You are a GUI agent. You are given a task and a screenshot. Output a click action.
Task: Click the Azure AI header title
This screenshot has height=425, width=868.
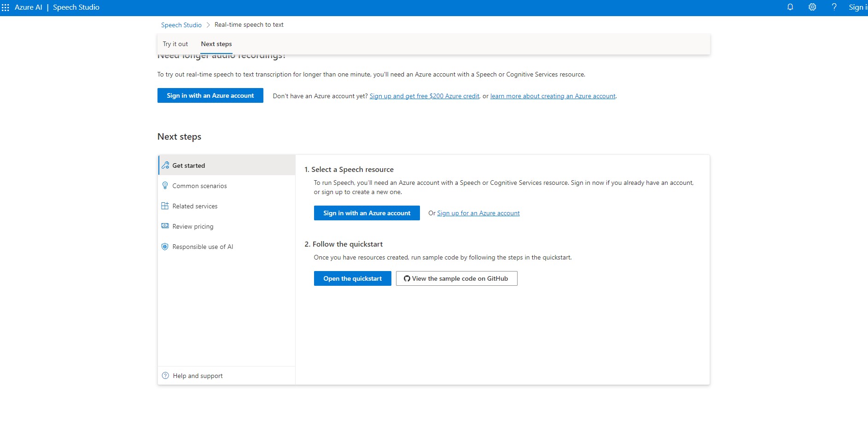pyautogui.click(x=29, y=7)
